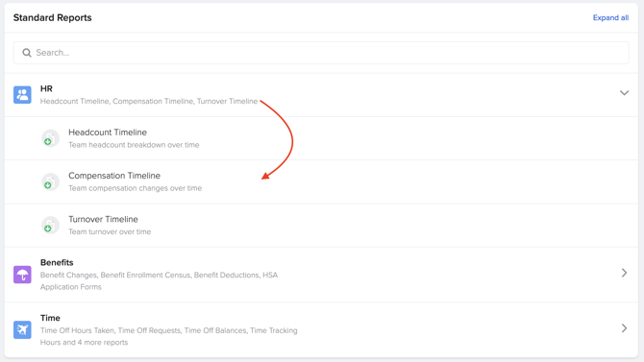Viewport: 644px width, 362px height.
Task: Click the blue Time airplane icon
Action: 22,329
